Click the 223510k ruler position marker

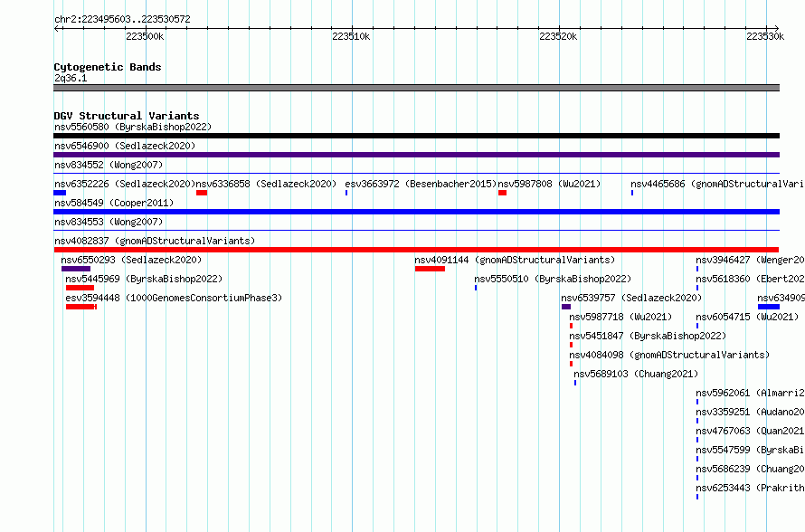click(351, 36)
